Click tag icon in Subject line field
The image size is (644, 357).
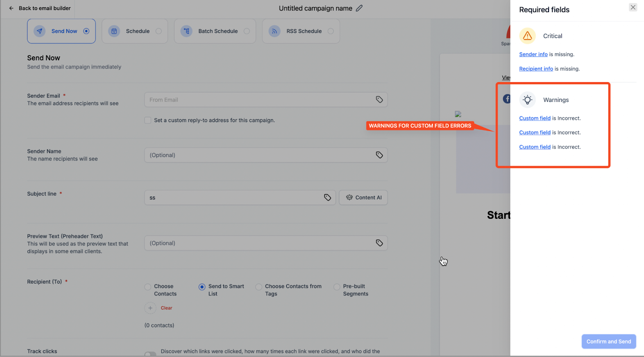point(328,197)
